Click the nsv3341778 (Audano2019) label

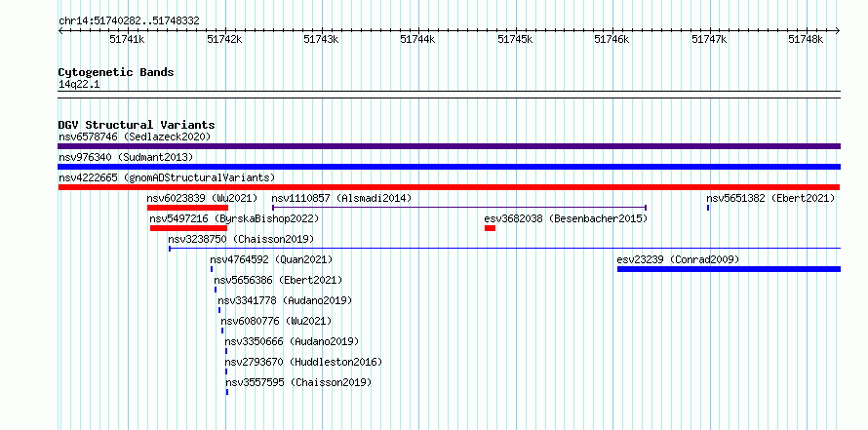pos(285,300)
